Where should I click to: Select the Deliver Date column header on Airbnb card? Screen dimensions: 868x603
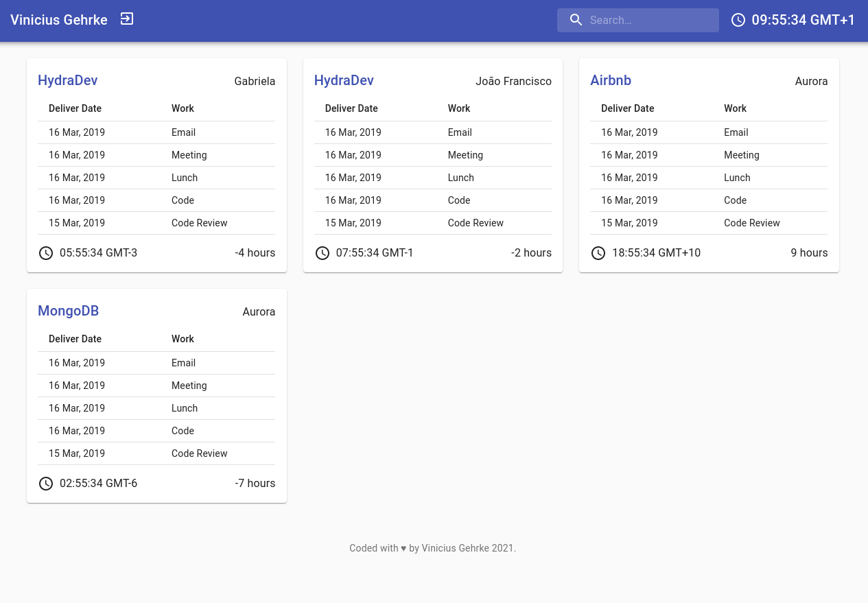[627, 108]
